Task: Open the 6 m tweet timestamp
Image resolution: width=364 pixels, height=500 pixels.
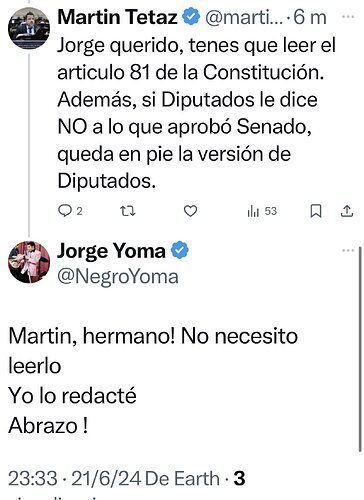Action: 310,18
